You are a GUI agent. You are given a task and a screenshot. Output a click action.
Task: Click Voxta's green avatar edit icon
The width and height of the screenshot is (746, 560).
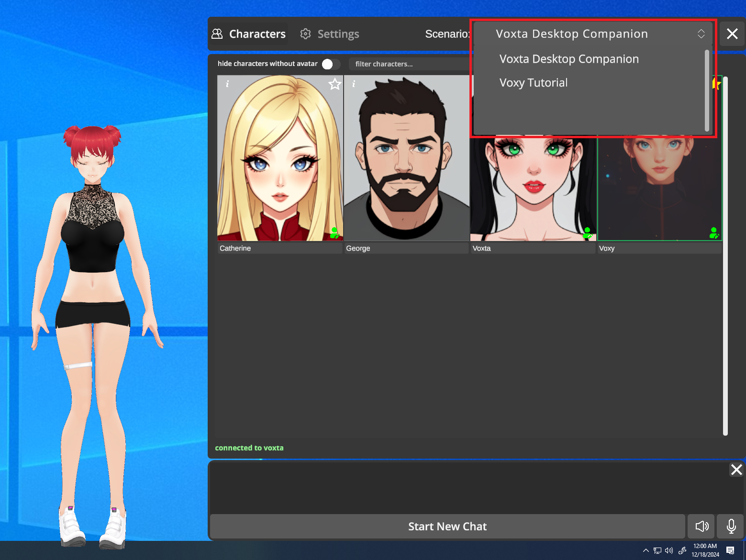point(588,233)
